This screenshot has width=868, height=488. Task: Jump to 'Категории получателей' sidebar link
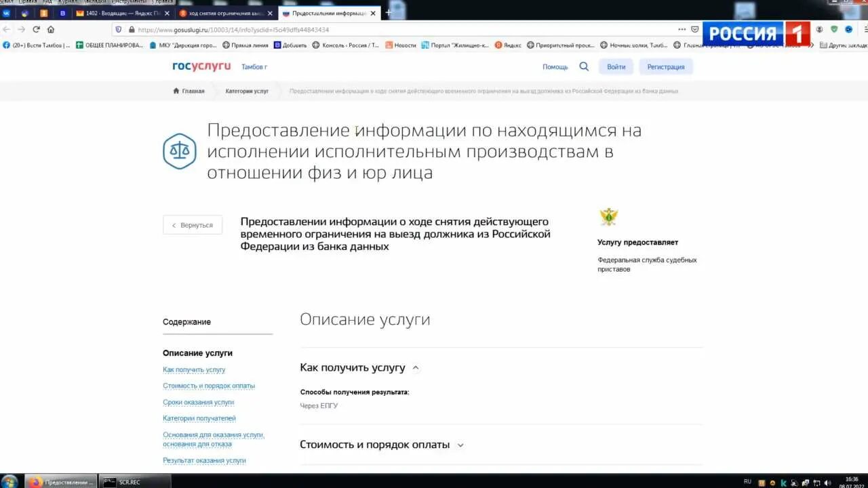click(199, 419)
